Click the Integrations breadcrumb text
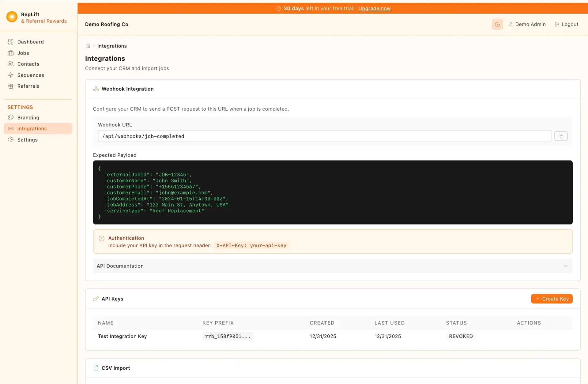 pos(112,46)
